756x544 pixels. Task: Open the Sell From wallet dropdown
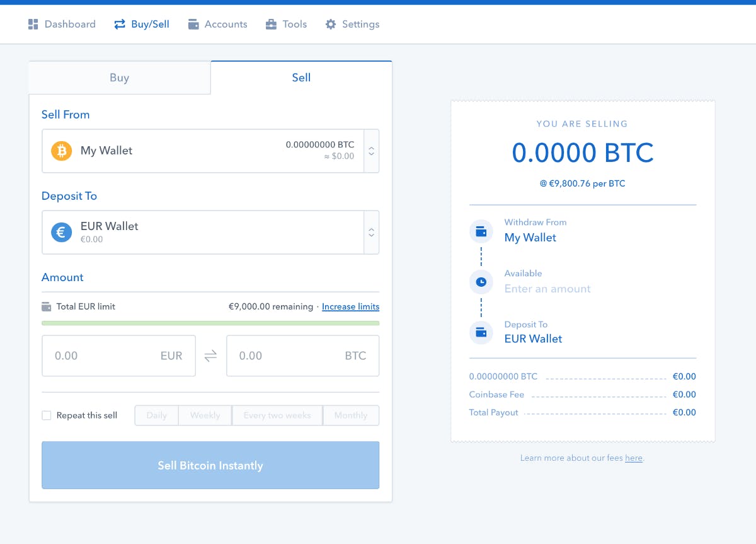point(371,151)
